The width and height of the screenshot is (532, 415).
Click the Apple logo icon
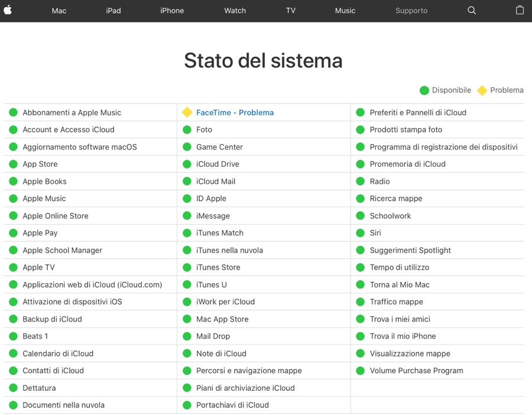point(8,10)
